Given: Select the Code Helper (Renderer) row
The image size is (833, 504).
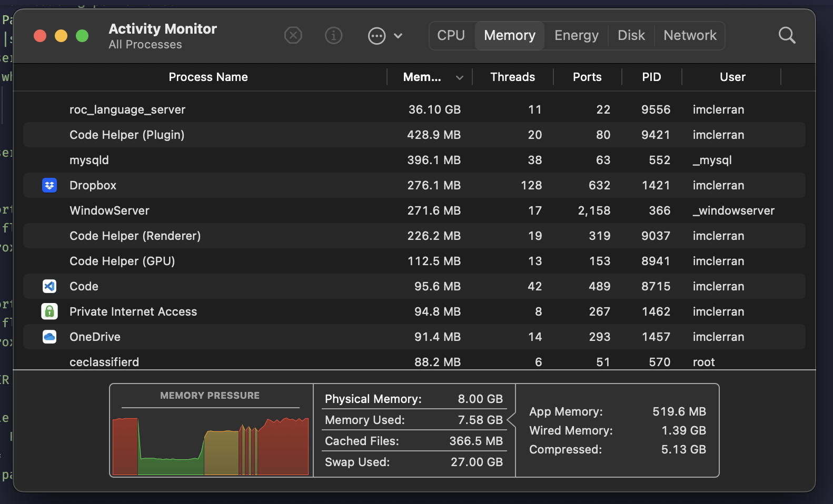Looking at the screenshot, I should coord(414,236).
